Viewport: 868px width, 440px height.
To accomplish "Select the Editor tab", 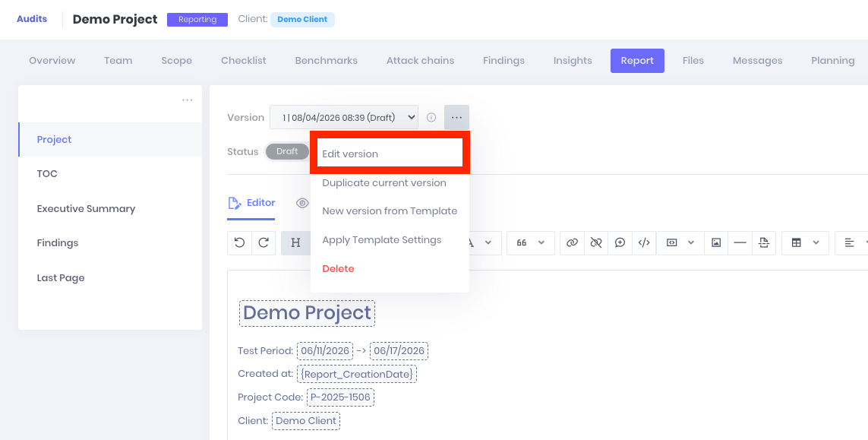I will tap(251, 203).
